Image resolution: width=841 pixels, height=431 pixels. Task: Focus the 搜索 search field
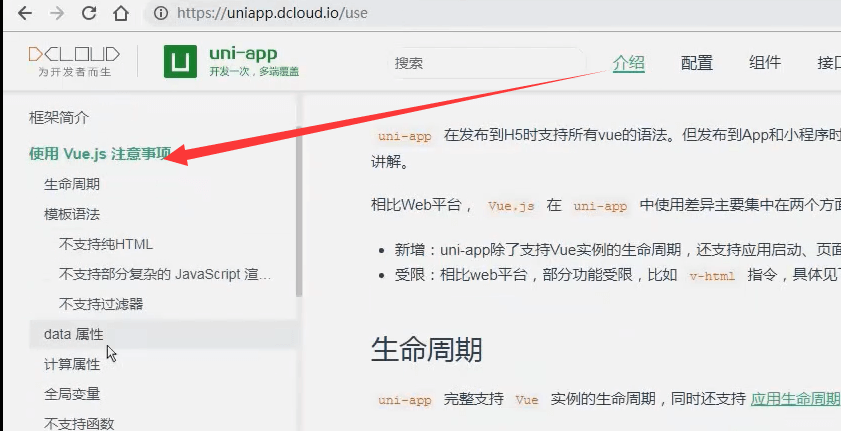click(x=487, y=63)
